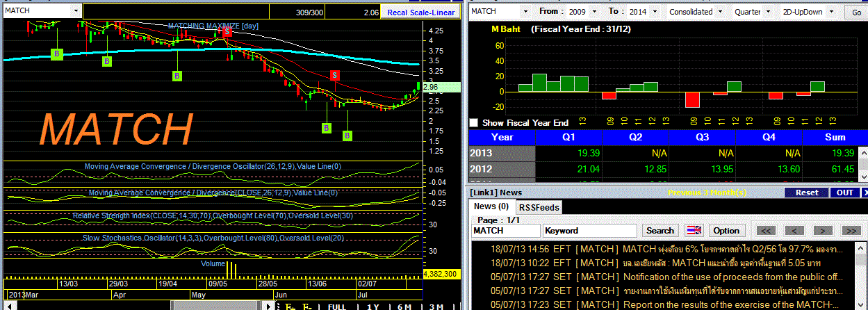Click the news Search button
This screenshot has height=310, width=868.
[x=660, y=230]
